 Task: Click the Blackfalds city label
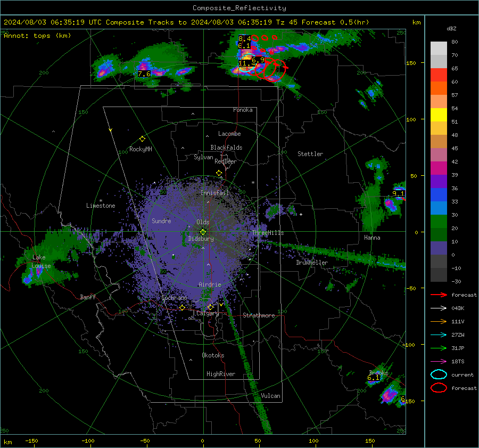click(x=226, y=148)
